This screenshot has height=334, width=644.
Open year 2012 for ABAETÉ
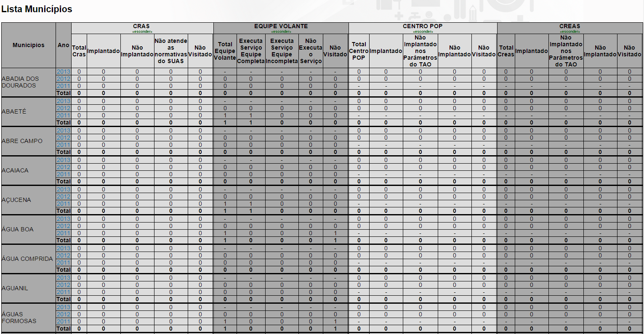(x=64, y=109)
